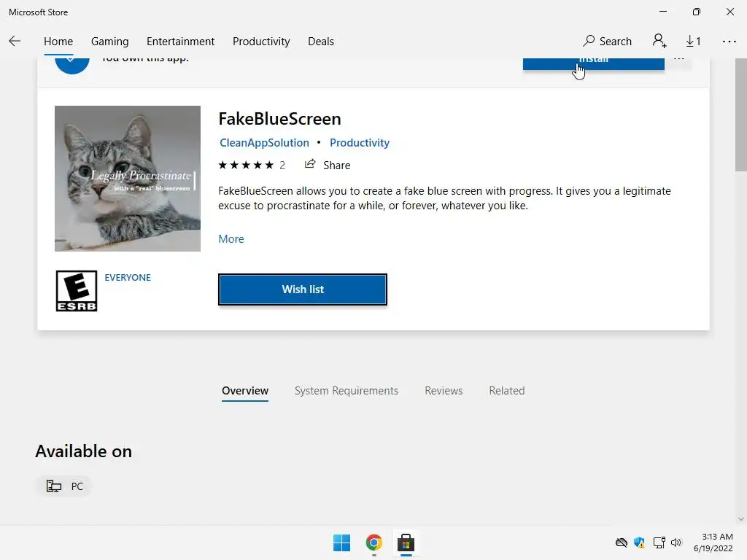Go back using the back arrow
The image size is (747, 560).
click(x=15, y=42)
